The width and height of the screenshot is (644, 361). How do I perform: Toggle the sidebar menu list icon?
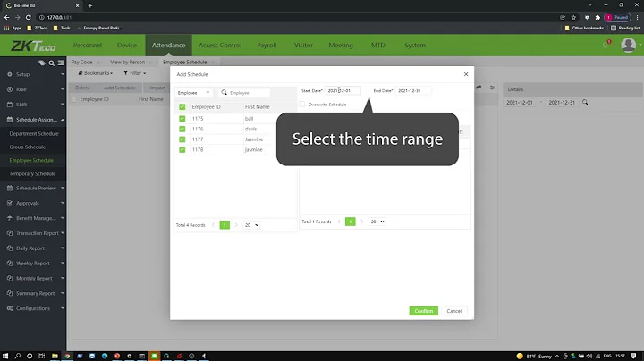coord(61,63)
